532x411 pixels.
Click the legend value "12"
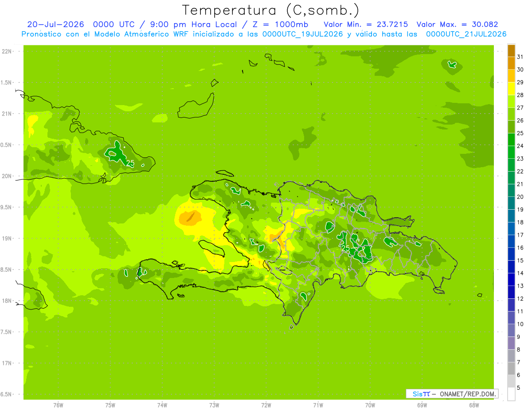pos(520,298)
